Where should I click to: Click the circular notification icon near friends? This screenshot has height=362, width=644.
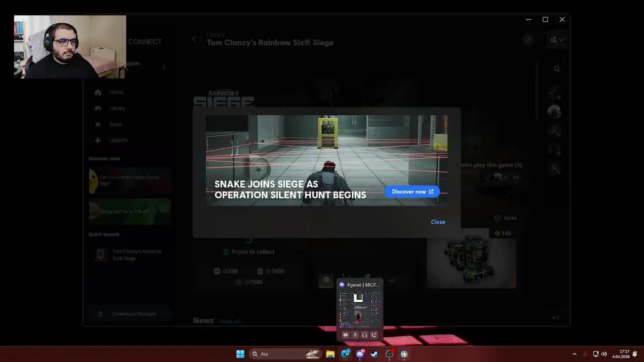(528, 39)
